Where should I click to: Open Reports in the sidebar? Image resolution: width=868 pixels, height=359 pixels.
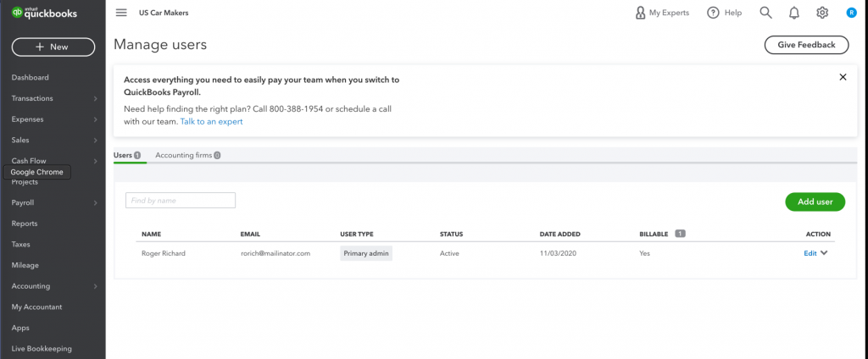[25, 224]
